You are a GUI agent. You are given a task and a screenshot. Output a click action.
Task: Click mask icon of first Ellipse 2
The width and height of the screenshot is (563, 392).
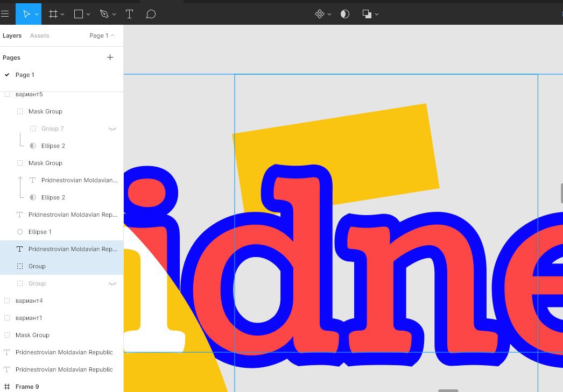(33, 146)
